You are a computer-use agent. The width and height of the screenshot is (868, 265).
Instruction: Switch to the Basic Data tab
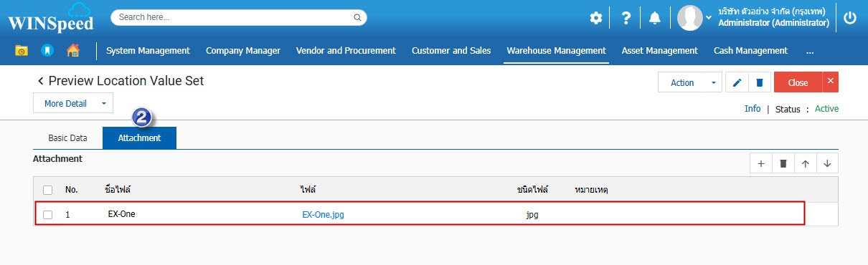coord(67,138)
